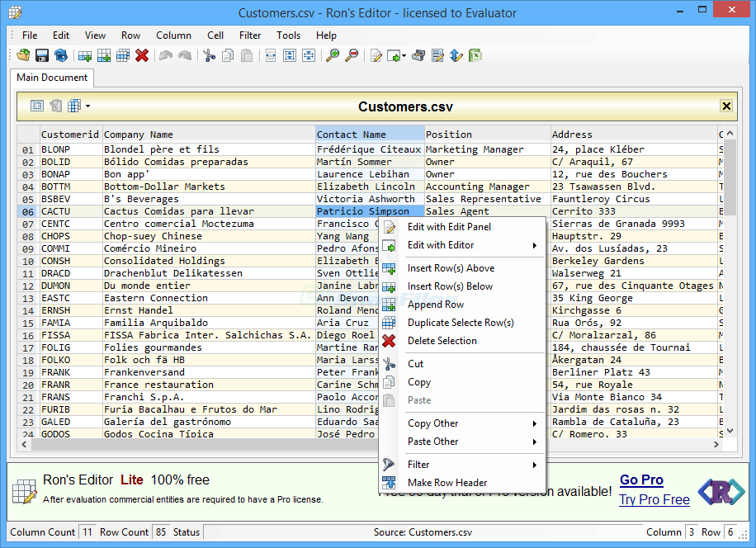Open the table columns dropdown arrow in document header
This screenshot has width=756, height=548.
point(87,106)
